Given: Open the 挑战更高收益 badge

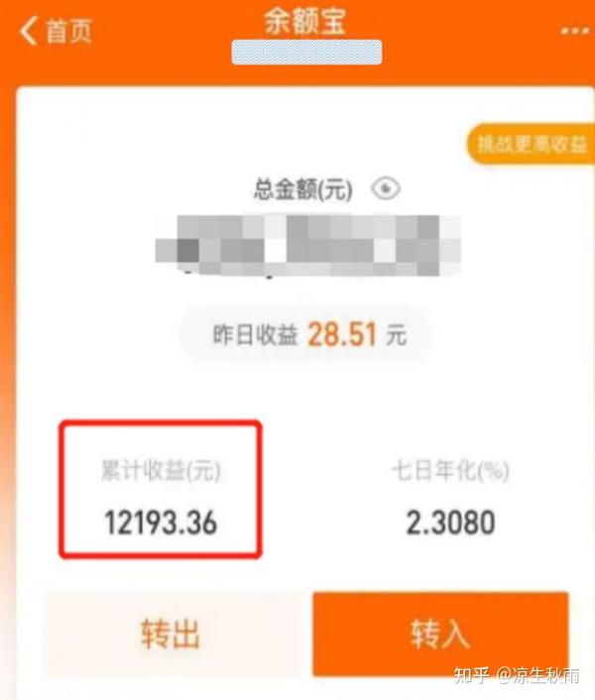Looking at the screenshot, I should click(x=532, y=144).
